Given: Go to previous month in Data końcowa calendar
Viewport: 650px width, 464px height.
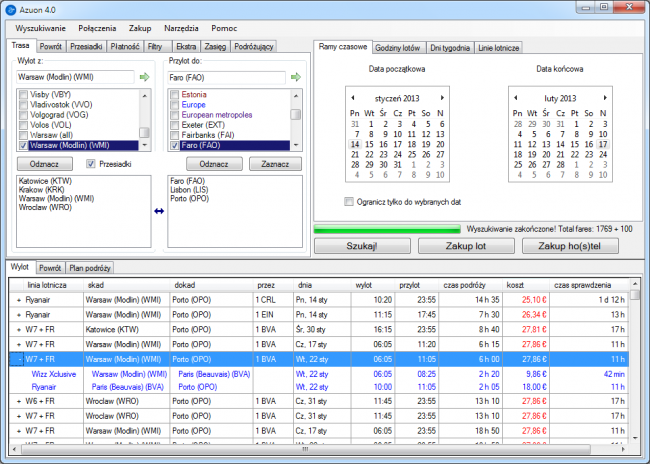Looking at the screenshot, I should pyautogui.click(x=514, y=98).
